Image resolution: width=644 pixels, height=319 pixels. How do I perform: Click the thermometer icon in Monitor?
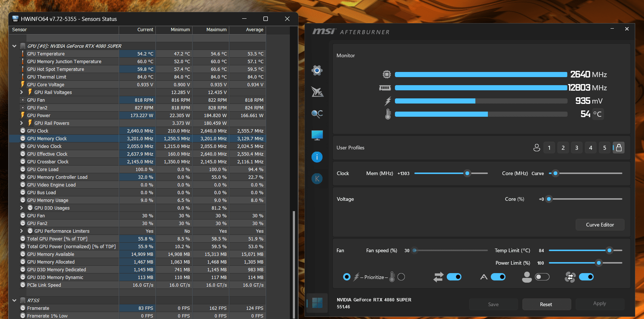[388, 114]
